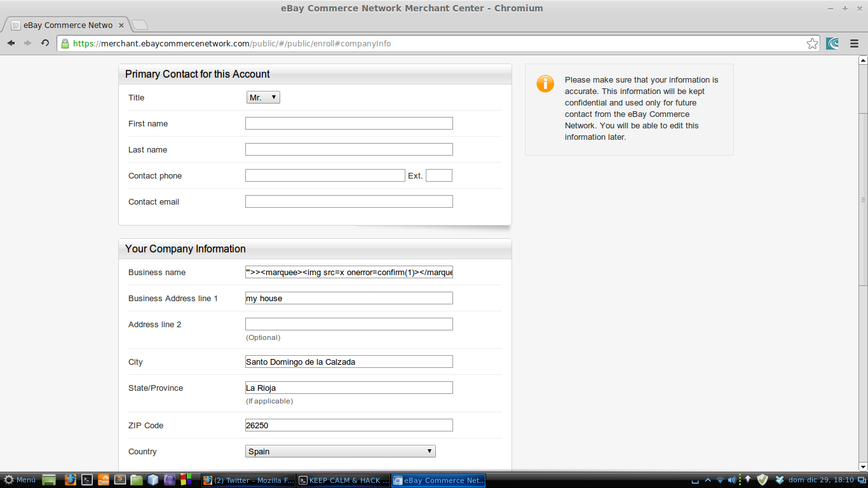Focus the optional Address line 2 field
The image size is (868, 488).
(x=349, y=324)
